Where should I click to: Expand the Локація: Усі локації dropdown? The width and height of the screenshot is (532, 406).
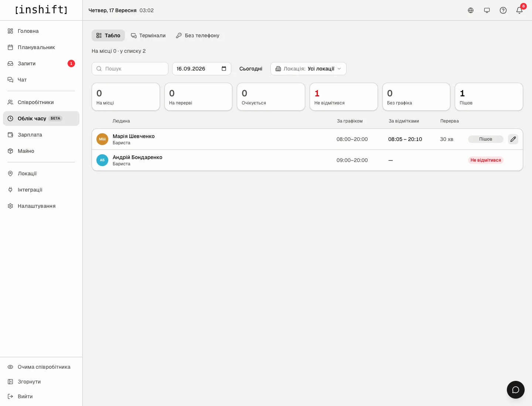308,69
